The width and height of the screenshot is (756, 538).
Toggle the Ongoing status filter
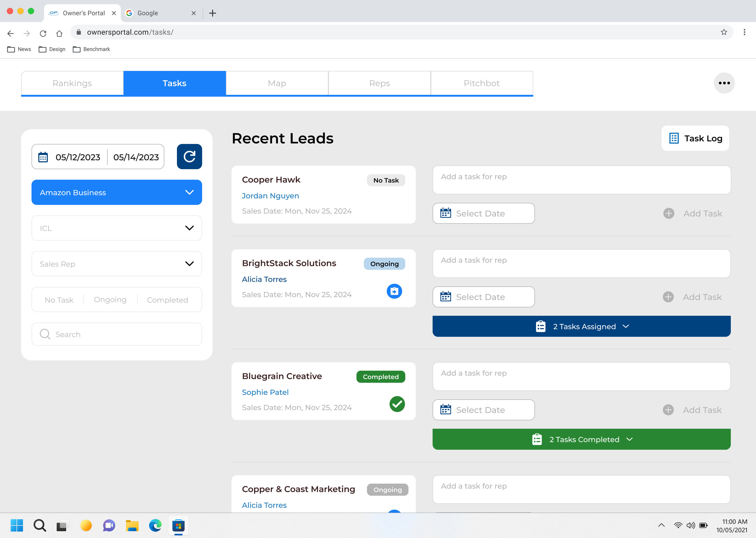point(110,300)
